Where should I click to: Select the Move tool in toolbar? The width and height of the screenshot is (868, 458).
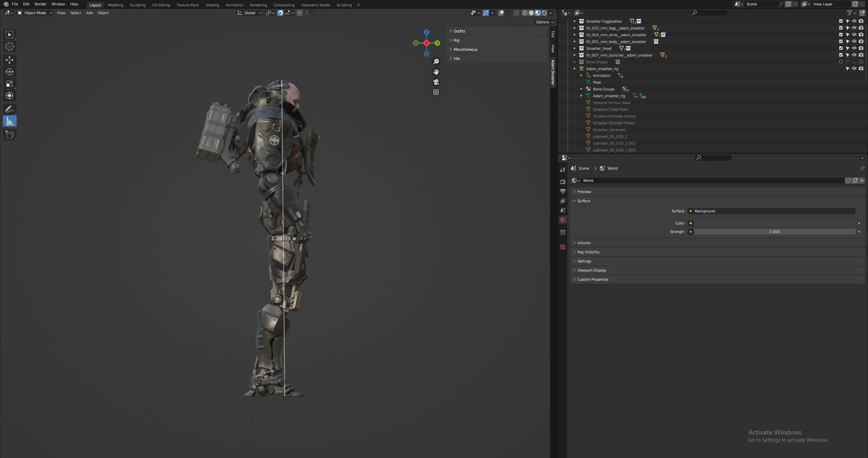tap(9, 60)
